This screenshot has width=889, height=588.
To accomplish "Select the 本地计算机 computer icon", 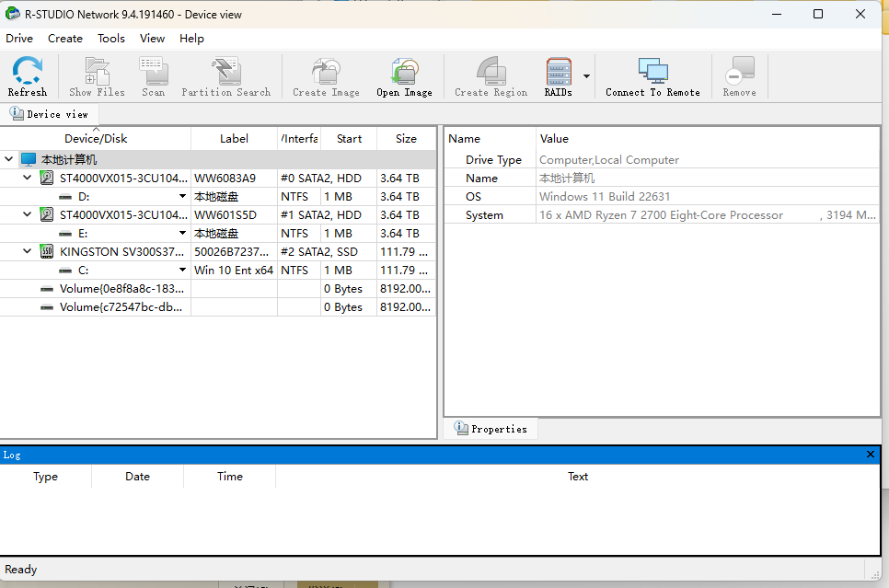I will [x=29, y=159].
